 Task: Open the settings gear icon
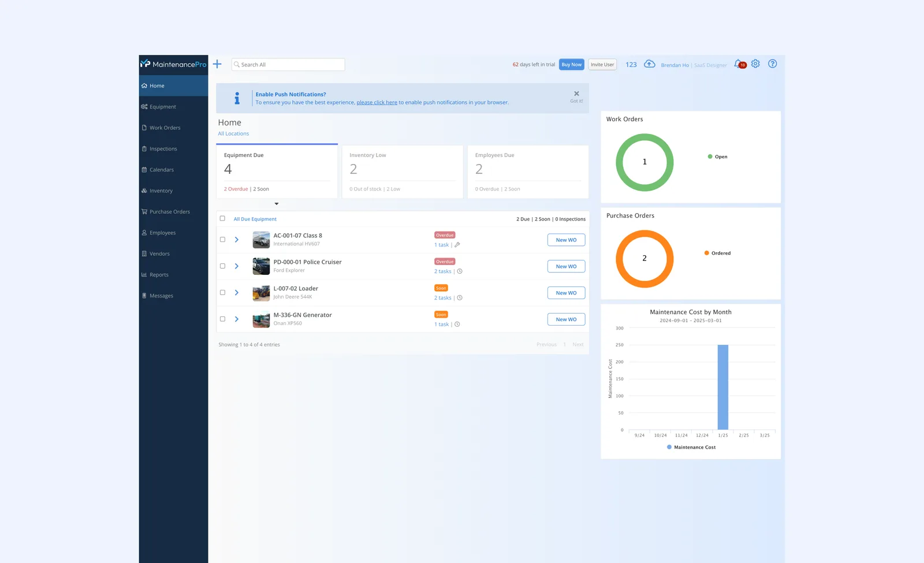755,64
